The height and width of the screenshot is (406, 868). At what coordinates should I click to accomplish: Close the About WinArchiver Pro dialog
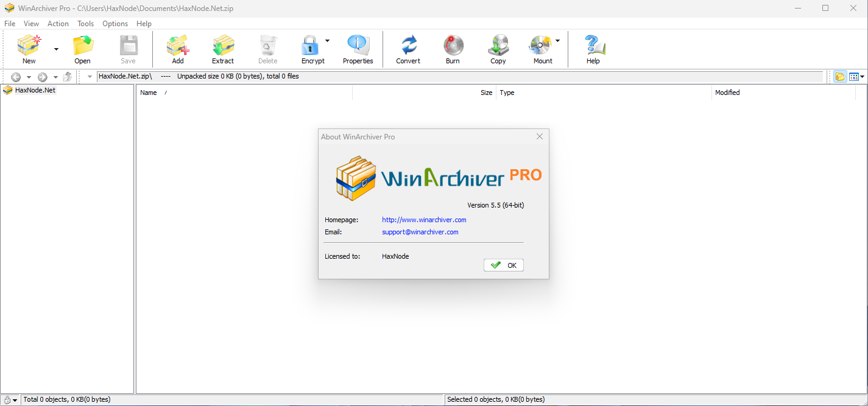(539, 137)
